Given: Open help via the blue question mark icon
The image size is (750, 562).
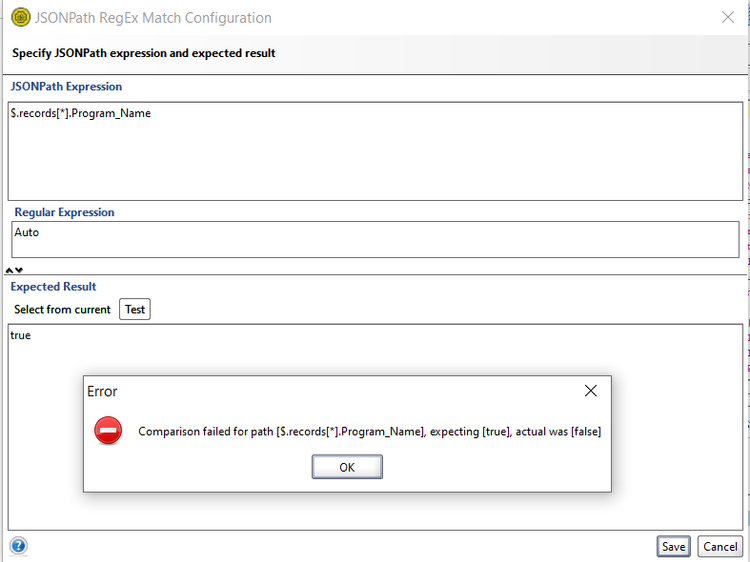Looking at the screenshot, I should pos(18,546).
